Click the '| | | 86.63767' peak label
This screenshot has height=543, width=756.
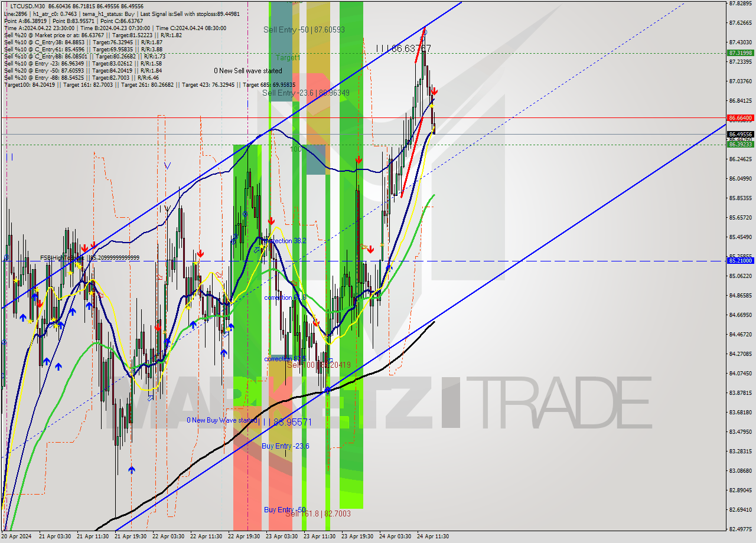click(403, 48)
